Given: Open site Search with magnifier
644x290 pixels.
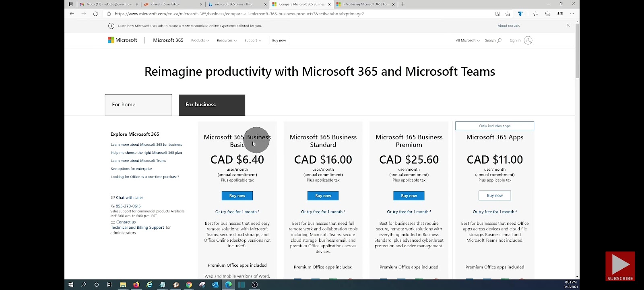Looking at the screenshot, I should (x=493, y=40).
